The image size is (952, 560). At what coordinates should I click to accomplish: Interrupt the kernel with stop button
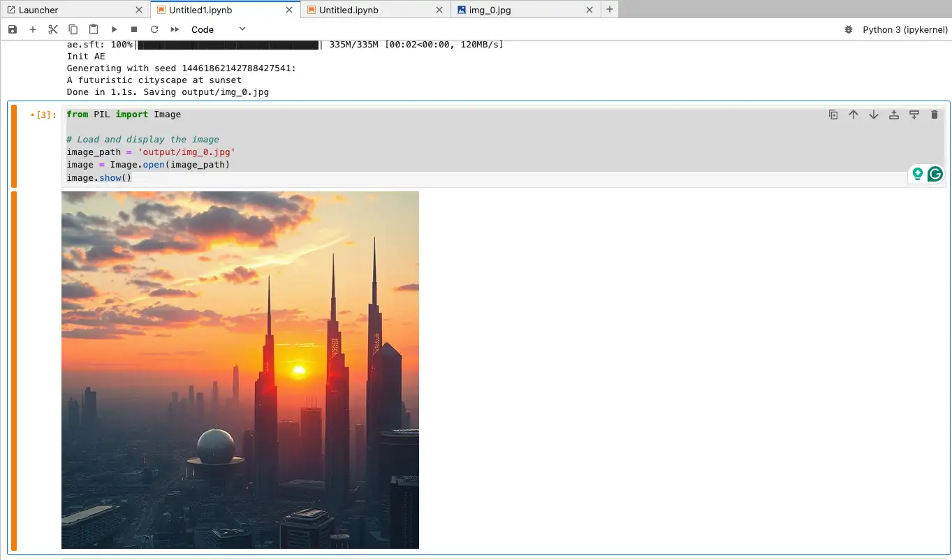tap(134, 29)
